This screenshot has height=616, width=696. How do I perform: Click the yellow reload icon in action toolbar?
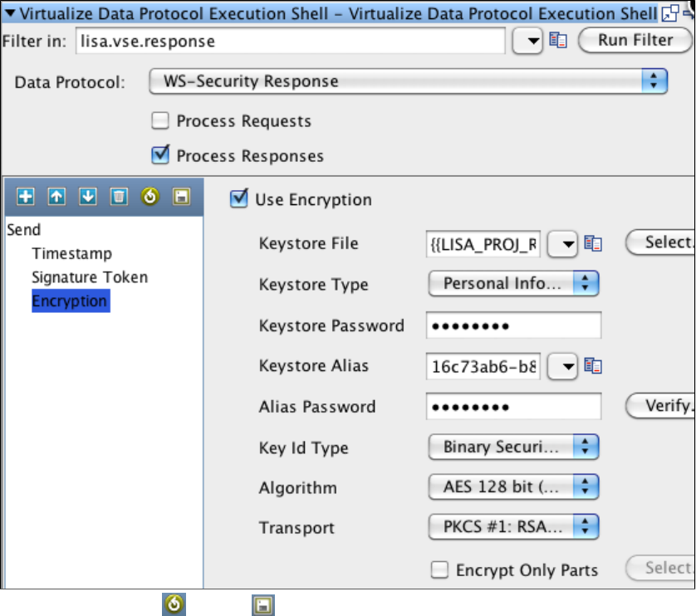[150, 197]
